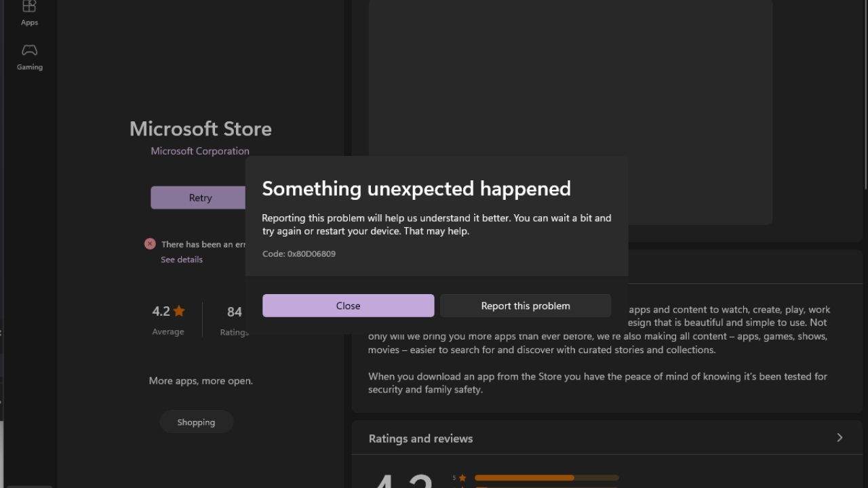Click the app screenshot preview area
This screenshot has height=488, width=868.
click(570, 112)
